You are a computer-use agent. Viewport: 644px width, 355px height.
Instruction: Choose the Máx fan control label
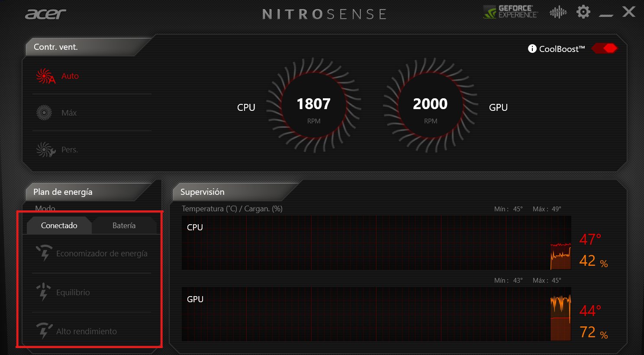[69, 113]
